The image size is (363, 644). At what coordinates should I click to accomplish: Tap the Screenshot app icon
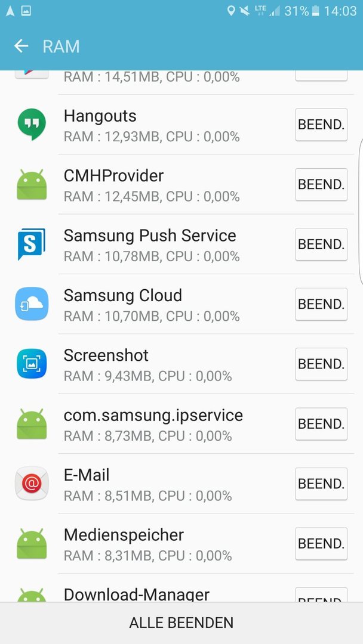(x=32, y=364)
